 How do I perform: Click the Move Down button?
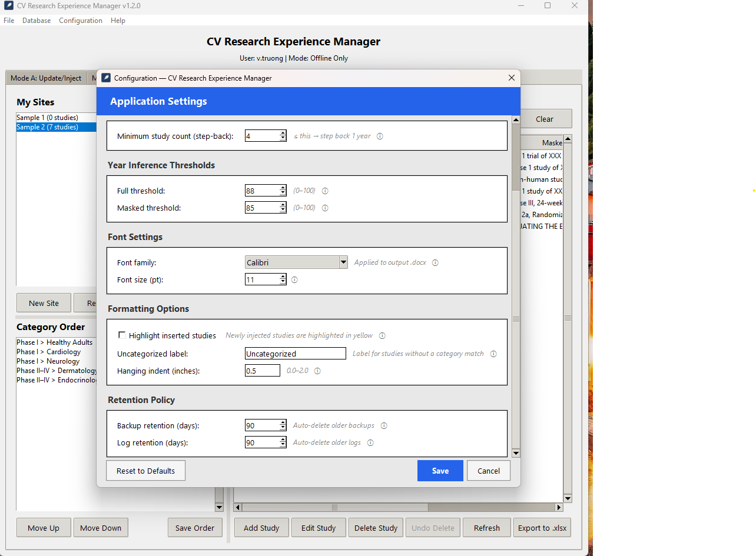pyautogui.click(x=101, y=528)
